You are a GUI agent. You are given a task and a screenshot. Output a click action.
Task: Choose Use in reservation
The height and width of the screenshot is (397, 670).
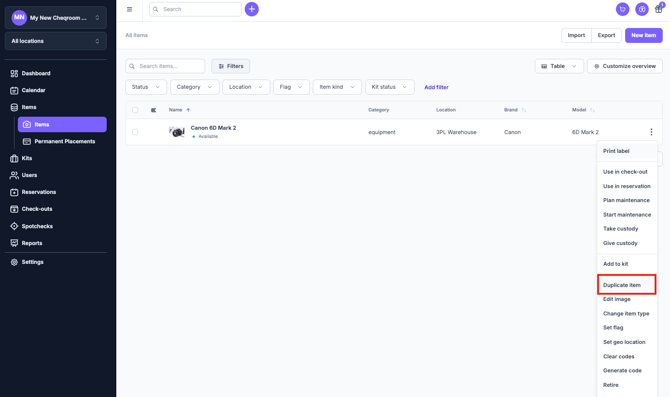click(626, 186)
